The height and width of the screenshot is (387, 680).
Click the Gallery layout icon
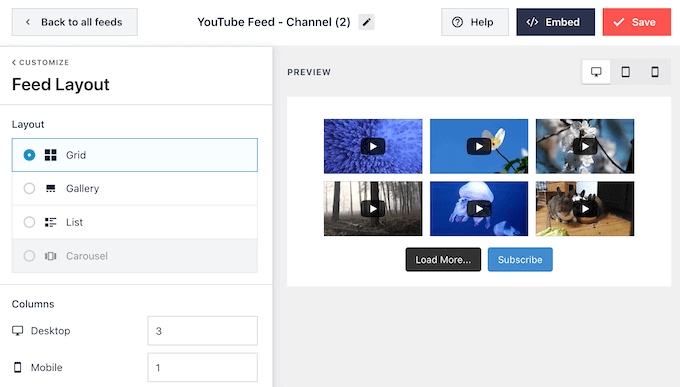[51, 188]
